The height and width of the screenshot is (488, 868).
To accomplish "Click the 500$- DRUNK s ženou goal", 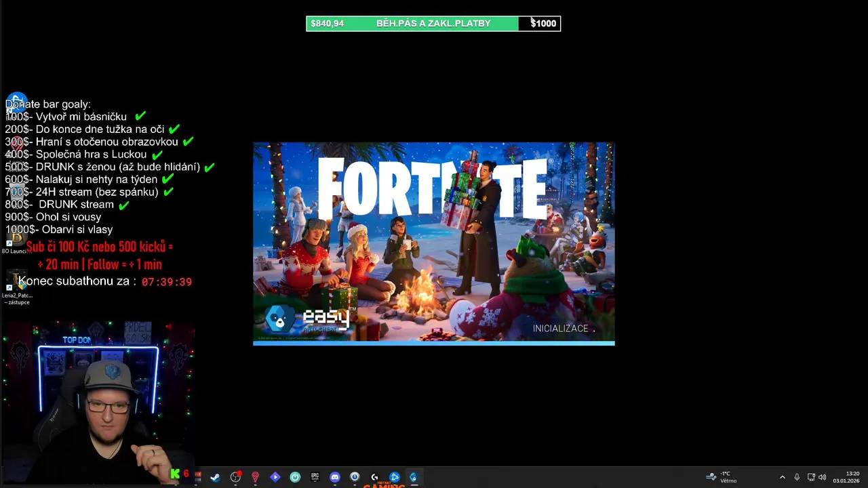I will tap(102, 167).
